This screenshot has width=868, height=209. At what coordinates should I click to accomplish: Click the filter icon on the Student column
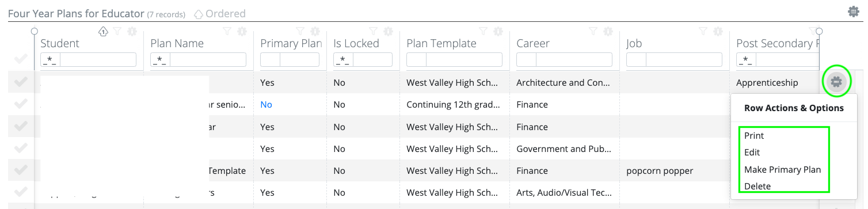pos(117,31)
